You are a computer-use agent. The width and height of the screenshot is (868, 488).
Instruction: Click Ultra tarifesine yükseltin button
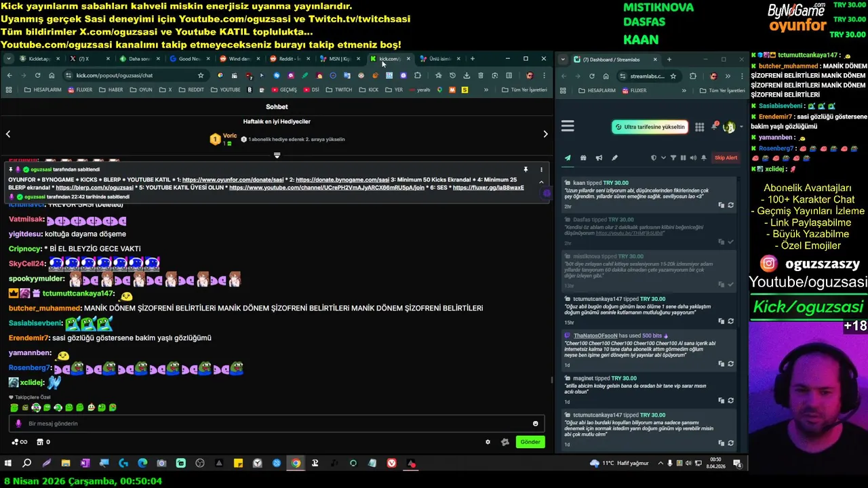click(x=650, y=127)
